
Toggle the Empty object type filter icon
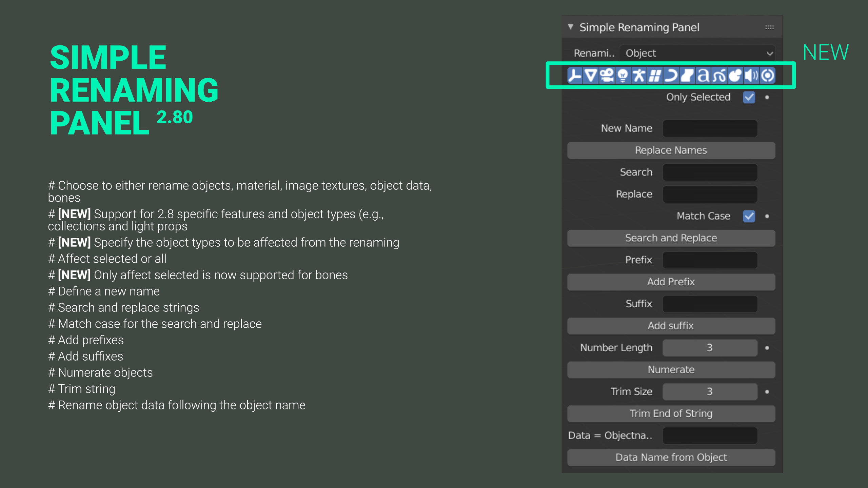coord(575,75)
